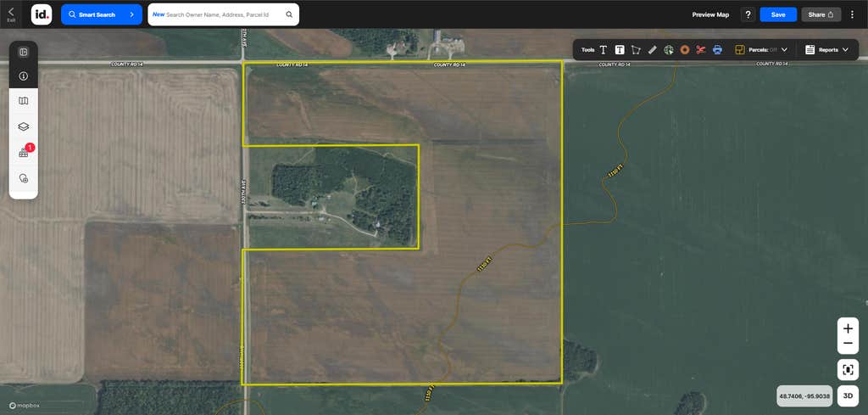Zoom out with the minus button
Viewport: 868px width, 415px height.
click(x=848, y=344)
